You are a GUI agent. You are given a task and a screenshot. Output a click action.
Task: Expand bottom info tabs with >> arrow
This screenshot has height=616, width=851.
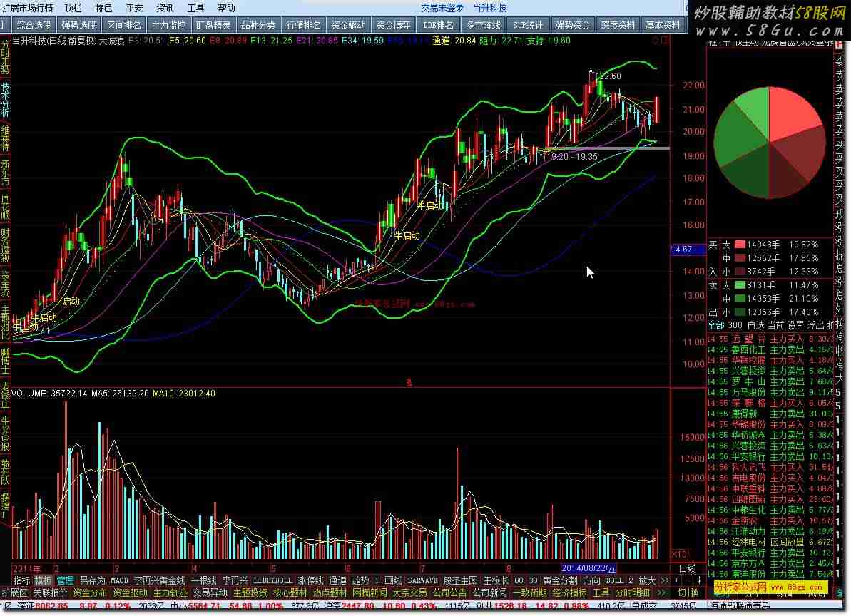661,592
